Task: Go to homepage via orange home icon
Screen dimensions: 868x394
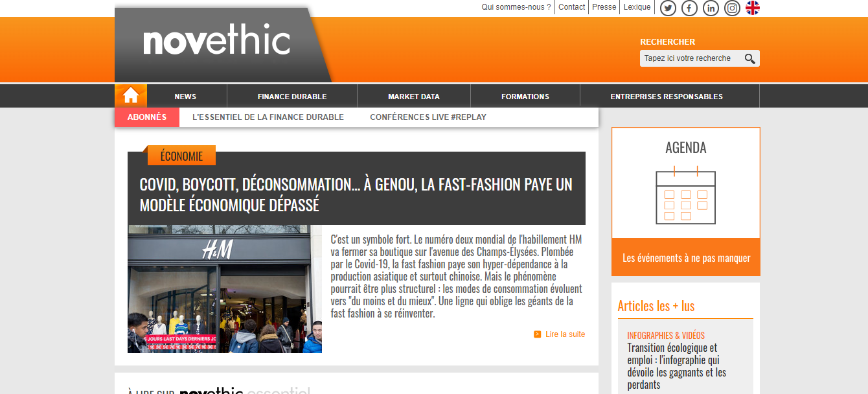Action: click(131, 96)
